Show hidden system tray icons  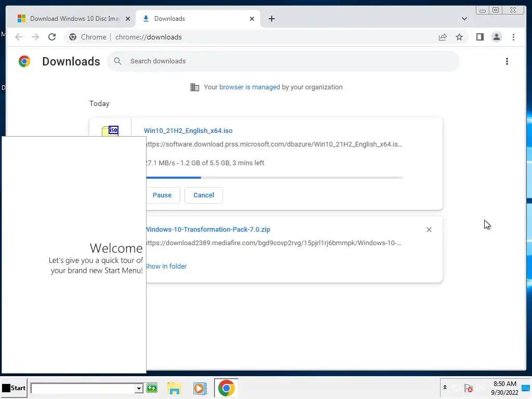tap(445, 388)
